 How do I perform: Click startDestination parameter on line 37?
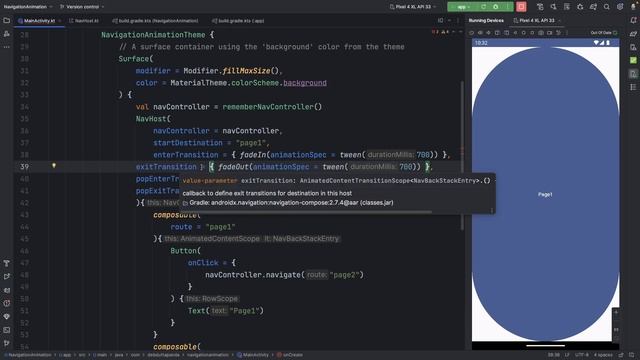click(188, 143)
